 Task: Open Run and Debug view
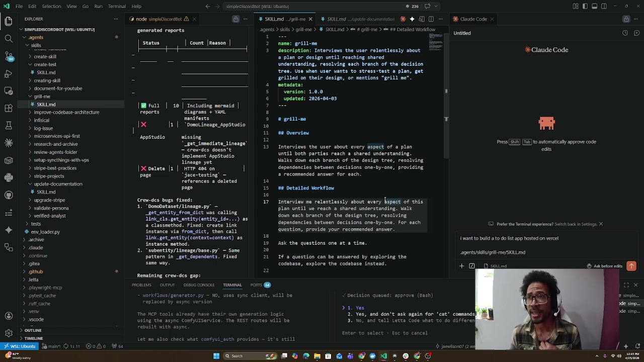tap(9, 73)
